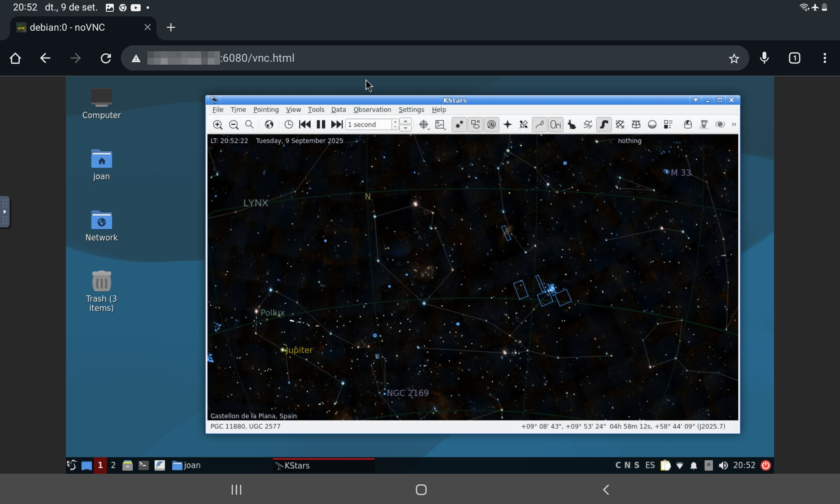This screenshot has width=840, height=504.
Task: Toggle the Milky Way display
Action: tap(604, 124)
